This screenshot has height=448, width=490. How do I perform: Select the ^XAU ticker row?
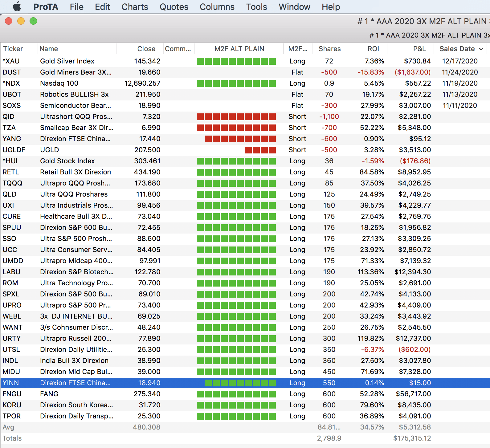tap(245, 61)
